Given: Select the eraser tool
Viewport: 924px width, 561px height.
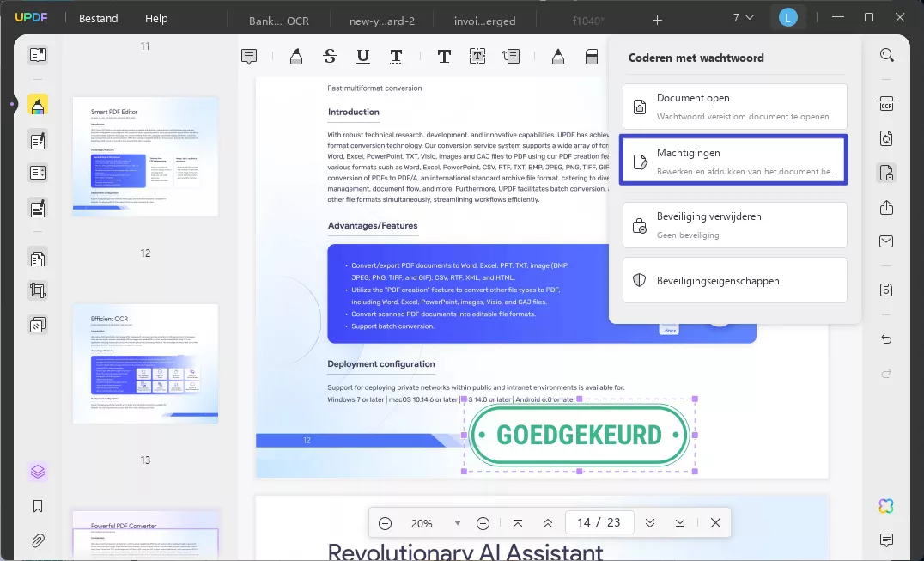Looking at the screenshot, I should [591, 57].
